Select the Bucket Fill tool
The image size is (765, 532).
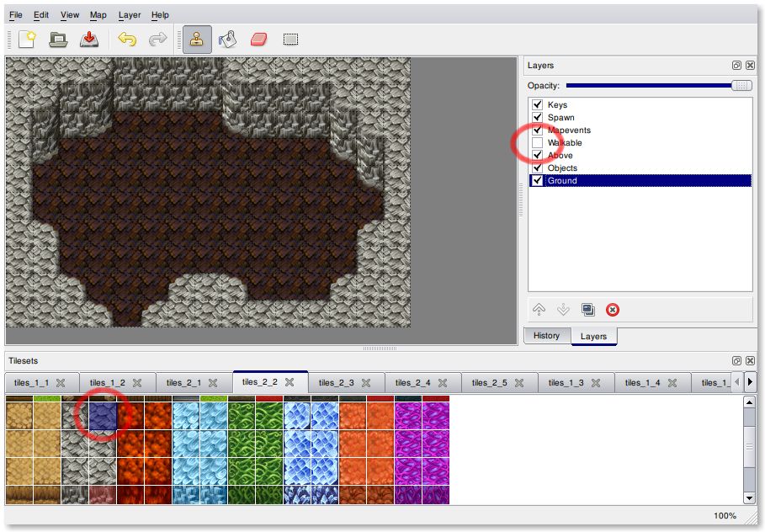tap(227, 40)
